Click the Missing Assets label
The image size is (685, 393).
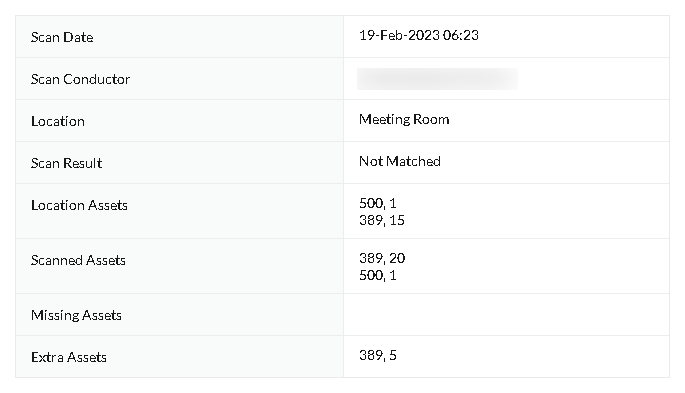click(76, 315)
